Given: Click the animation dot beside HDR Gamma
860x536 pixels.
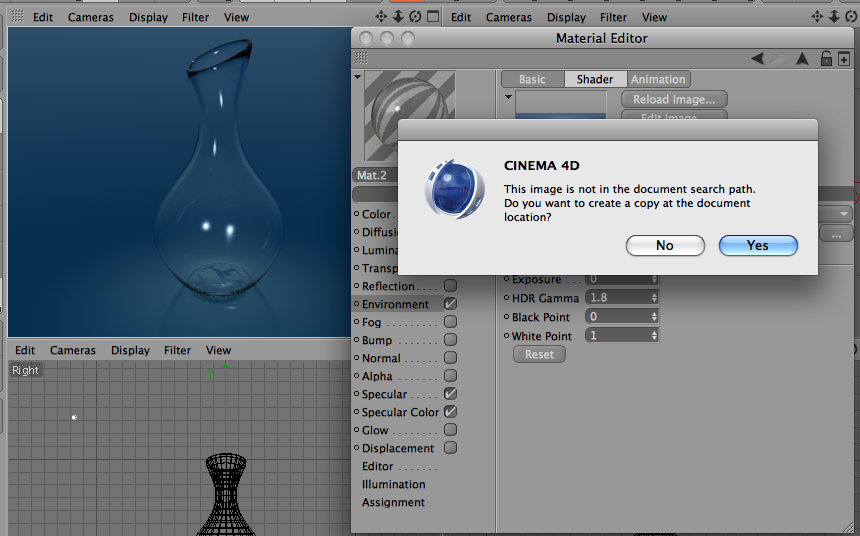Looking at the screenshot, I should 506,298.
